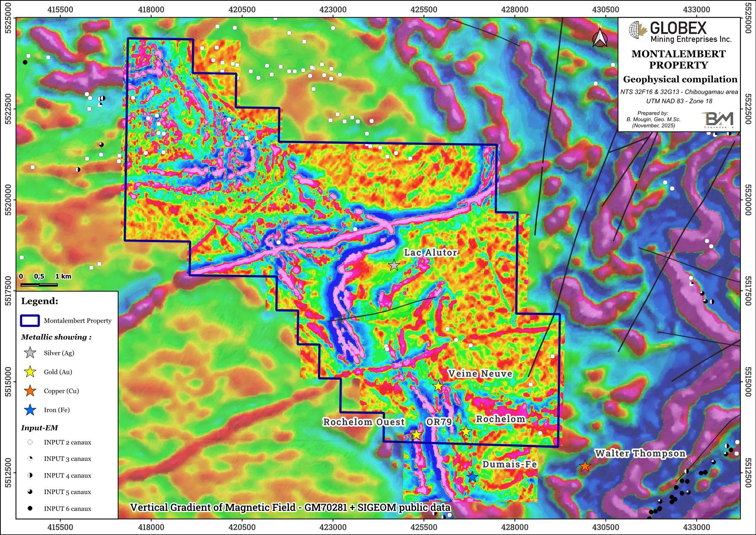The width and height of the screenshot is (756, 535).
Task: Click the Metallic showing heading
Action: (56, 337)
